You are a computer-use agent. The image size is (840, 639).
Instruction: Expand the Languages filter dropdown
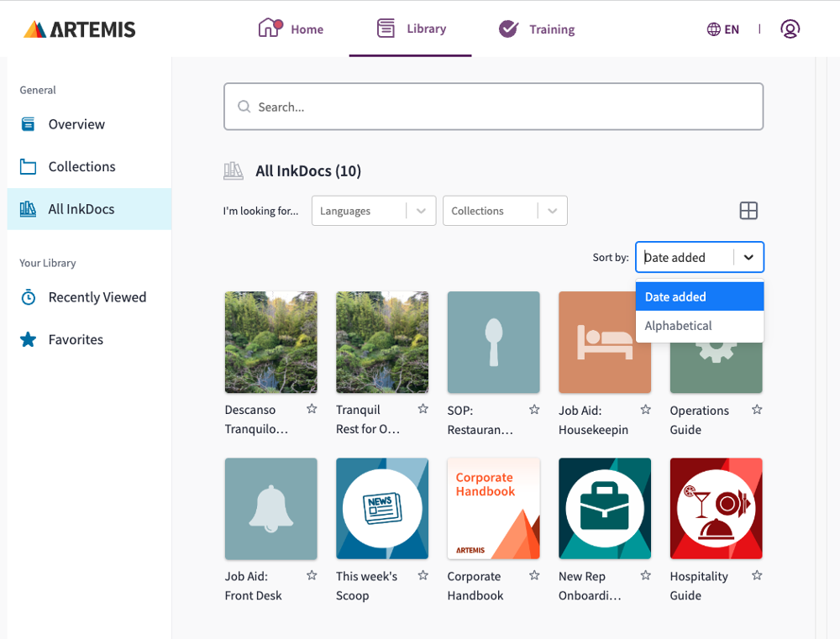click(373, 211)
